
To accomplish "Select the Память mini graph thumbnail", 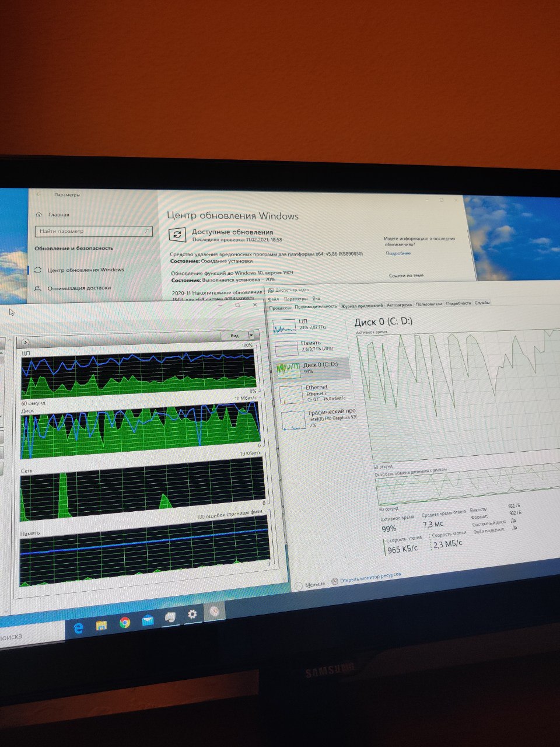I will point(286,348).
